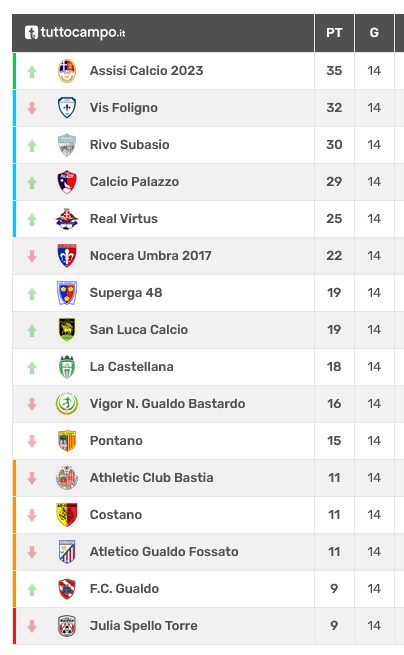Click the green up arrow beside F.C. Gualdo
Viewport: 404px width, 655px height.
point(32,589)
